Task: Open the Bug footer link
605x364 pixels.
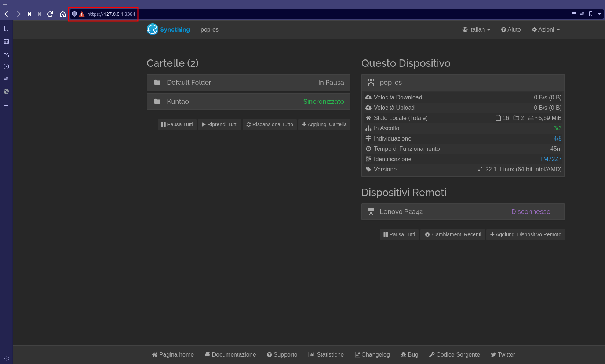Action: coord(409,354)
